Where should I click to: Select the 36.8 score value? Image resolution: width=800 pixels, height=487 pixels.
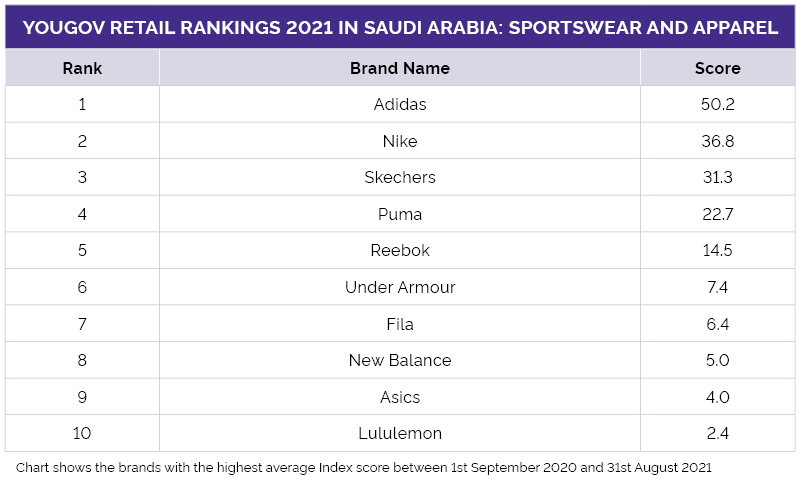(717, 141)
